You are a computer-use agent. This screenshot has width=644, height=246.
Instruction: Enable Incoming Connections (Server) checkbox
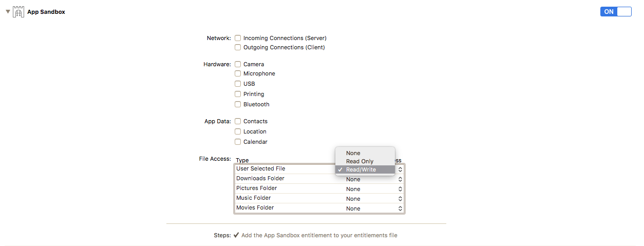(x=238, y=38)
